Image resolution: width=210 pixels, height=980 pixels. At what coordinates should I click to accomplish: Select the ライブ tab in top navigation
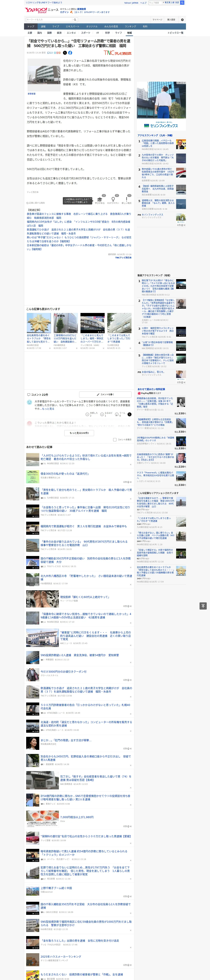[56, 27]
